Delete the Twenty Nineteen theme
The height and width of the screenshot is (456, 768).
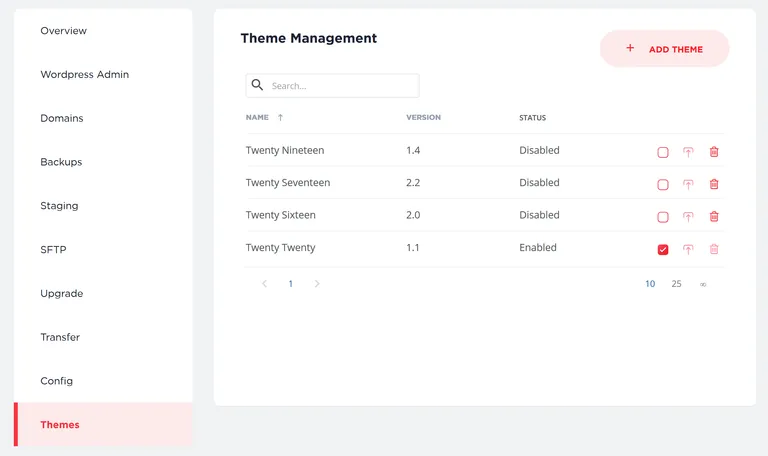click(x=714, y=152)
